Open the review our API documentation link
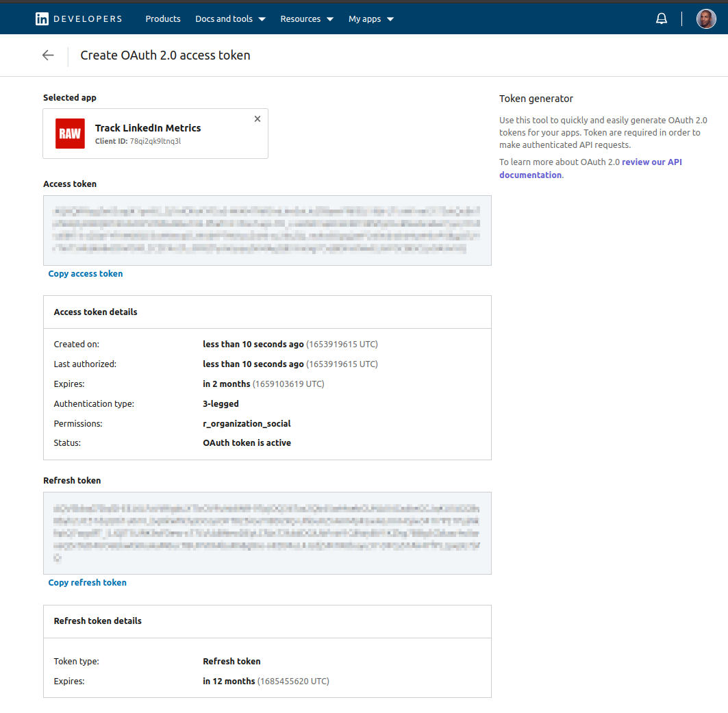The height and width of the screenshot is (713, 728). click(x=590, y=168)
